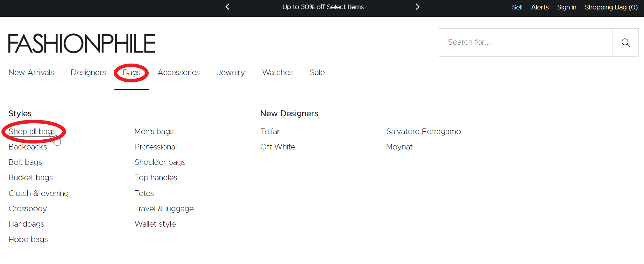
Task: Open Moynat designer link
Action: 399,147
